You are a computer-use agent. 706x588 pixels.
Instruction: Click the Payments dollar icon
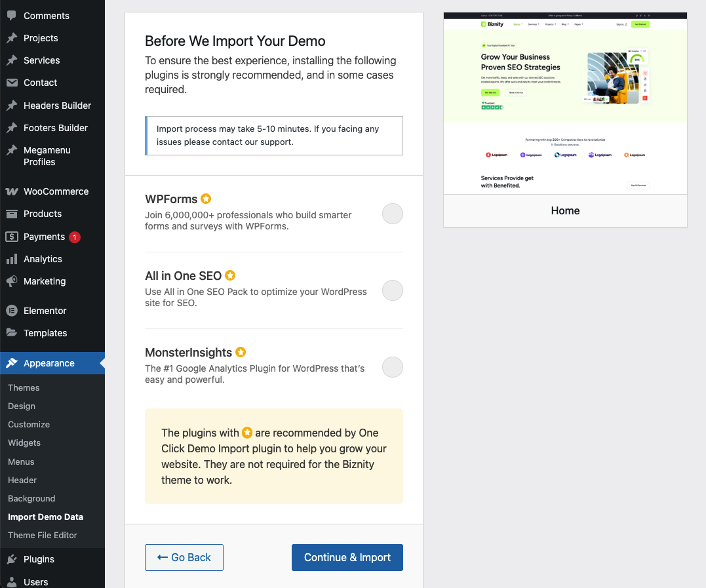click(12, 237)
